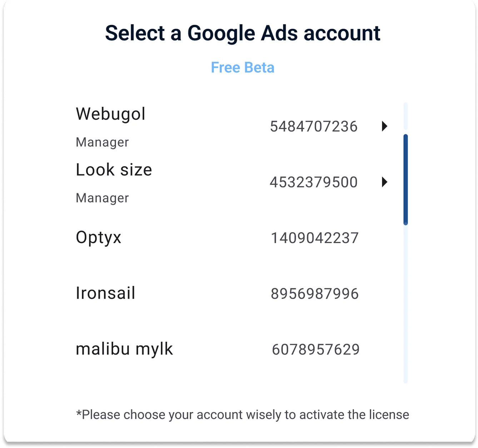Click the 'Select a Google Ads account' heading
Screen dimensions: 478x448
(243, 33)
